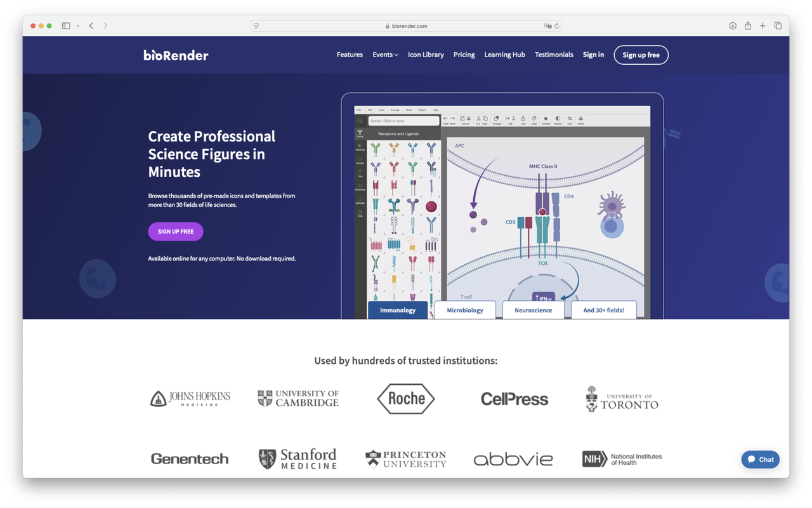Viewport: 812px width, 508px height.
Task: Click the Cut icon in the editor toolbar
Action: 478,120
